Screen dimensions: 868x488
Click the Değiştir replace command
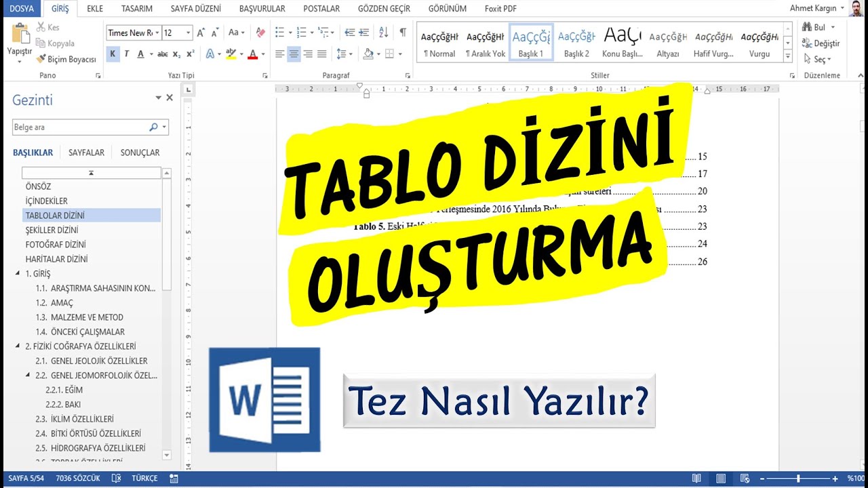(821, 43)
